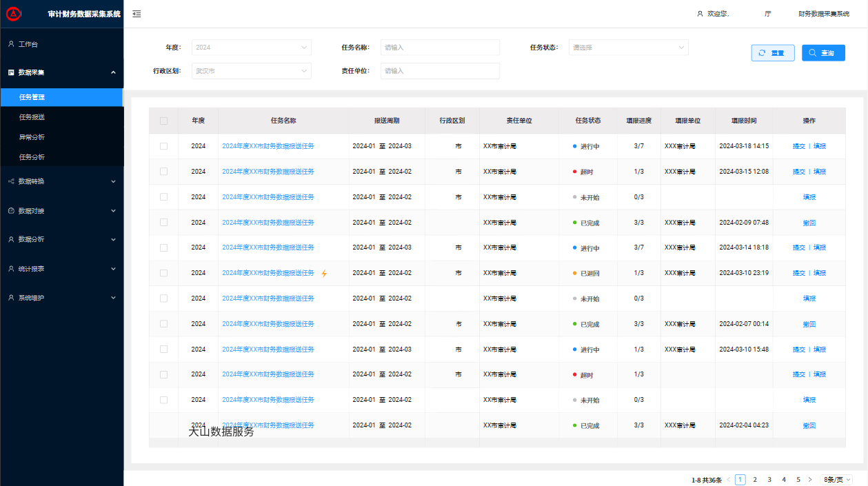868x486 pixels.
Task: Go to page 5 in pagination
Action: pyautogui.click(x=798, y=480)
